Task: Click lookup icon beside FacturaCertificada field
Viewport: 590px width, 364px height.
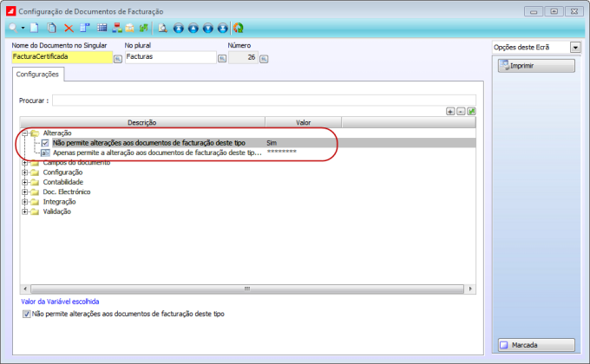Action: point(118,59)
